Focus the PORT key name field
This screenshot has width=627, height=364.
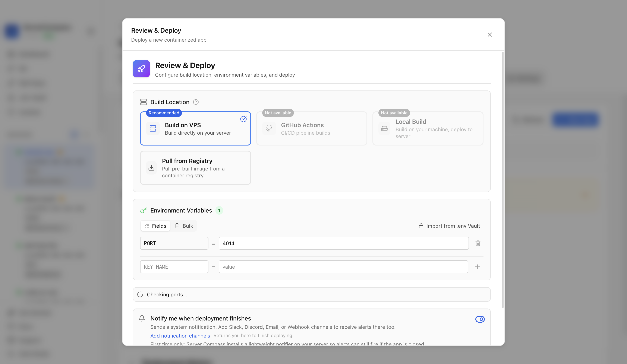[174, 243]
